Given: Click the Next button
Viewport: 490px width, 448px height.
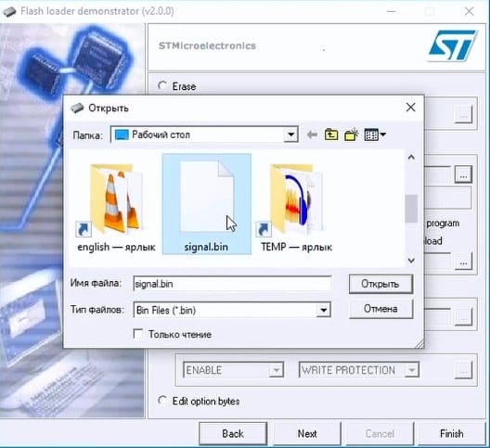Looking at the screenshot, I should click(x=307, y=434).
